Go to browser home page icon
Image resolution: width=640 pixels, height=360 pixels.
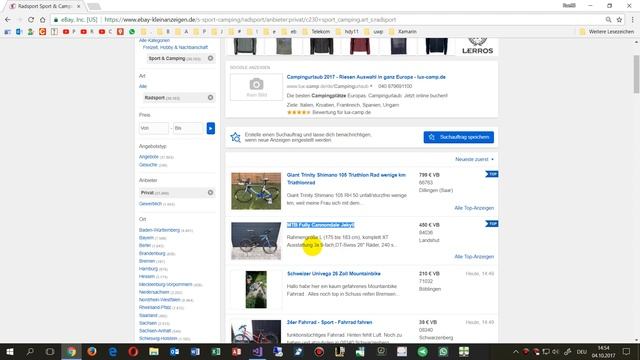42,20
